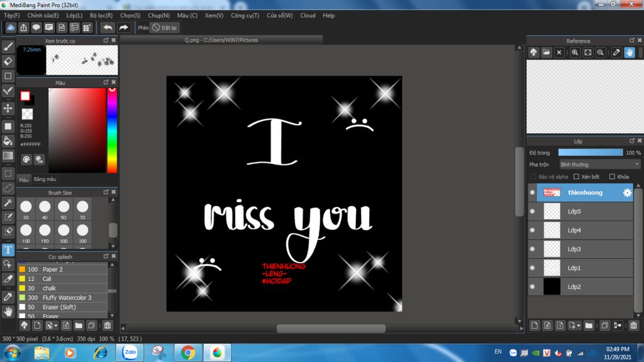Open the Pha trộn blend mode dropdown

(x=599, y=164)
